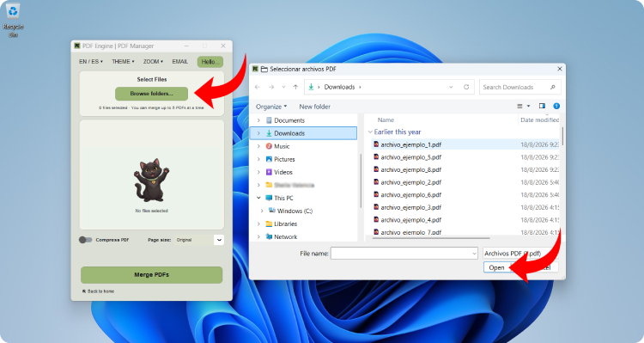Expand the address bar history dropdown

(x=451, y=87)
